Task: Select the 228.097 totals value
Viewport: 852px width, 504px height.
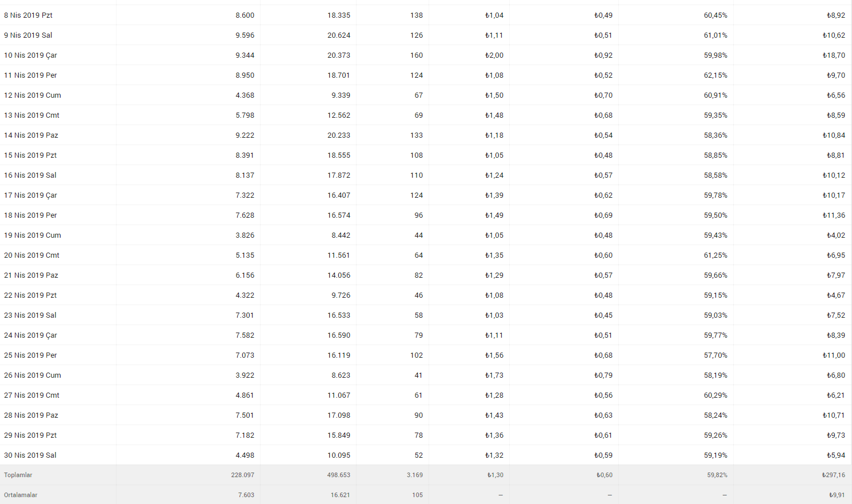Action: click(x=243, y=475)
